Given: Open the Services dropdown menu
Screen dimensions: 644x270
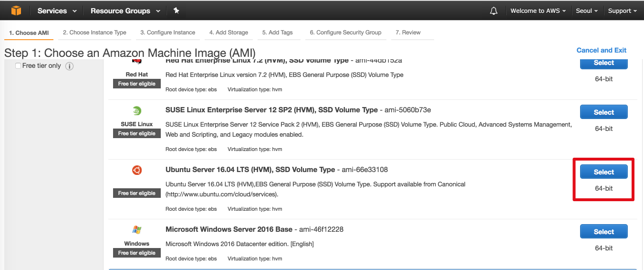Looking at the screenshot, I should pos(57,11).
